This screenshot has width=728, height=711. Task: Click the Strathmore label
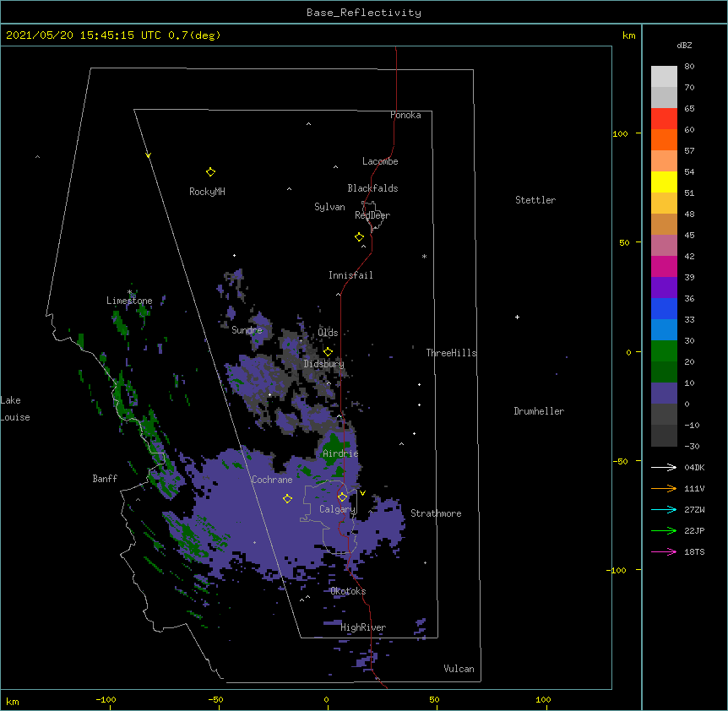tap(436, 513)
